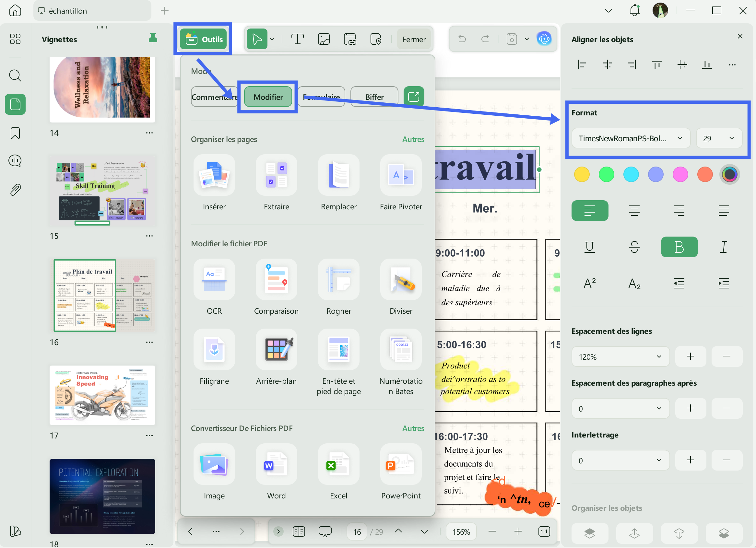This screenshot has width=756, height=548.
Task: Open Autres under Organiser les pages
Action: point(413,139)
